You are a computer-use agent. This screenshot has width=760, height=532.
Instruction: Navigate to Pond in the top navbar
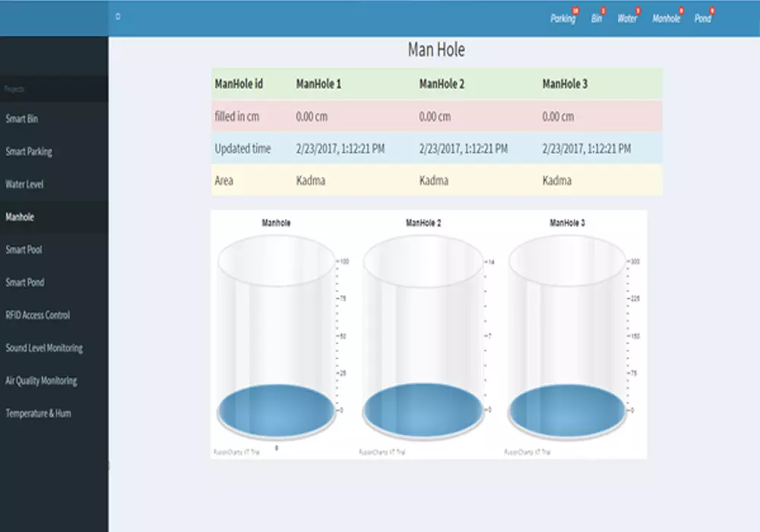tap(703, 19)
